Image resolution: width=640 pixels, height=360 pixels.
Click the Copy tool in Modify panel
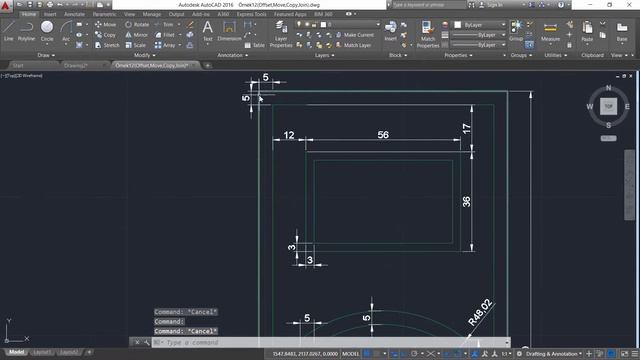coord(105,35)
